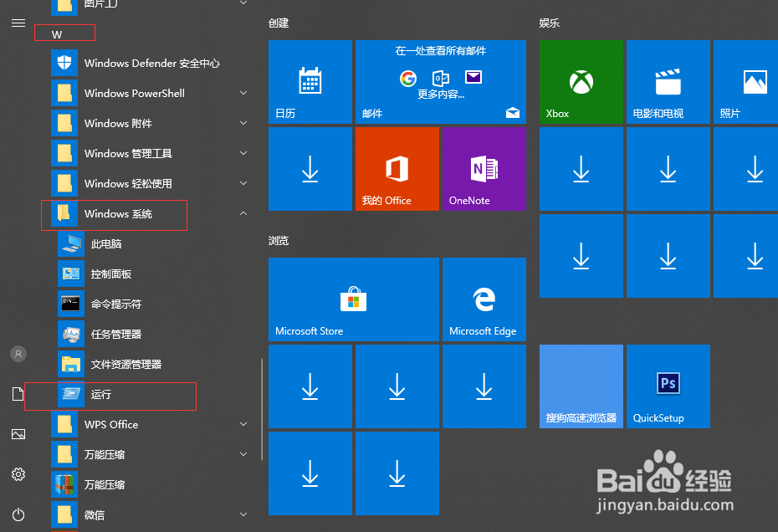Open the 照片 tile
778x532 pixels.
point(745,82)
